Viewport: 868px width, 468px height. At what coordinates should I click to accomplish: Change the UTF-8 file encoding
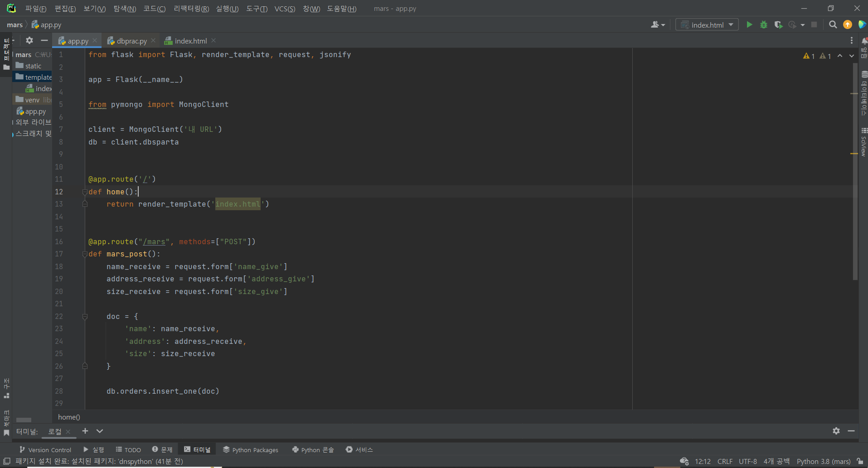click(x=748, y=461)
